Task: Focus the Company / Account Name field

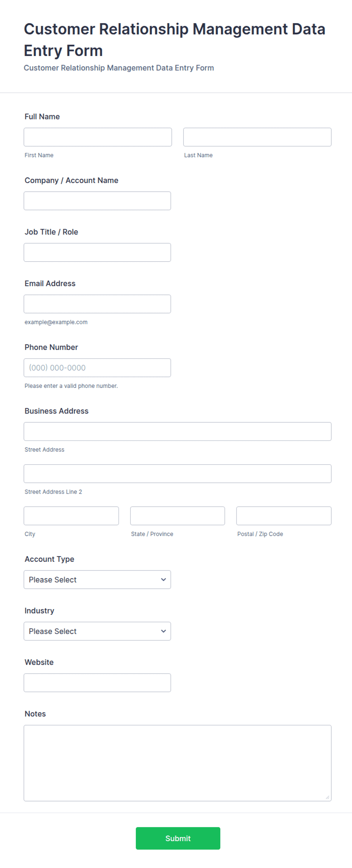Action: pyautogui.click(x=97, y=201)
